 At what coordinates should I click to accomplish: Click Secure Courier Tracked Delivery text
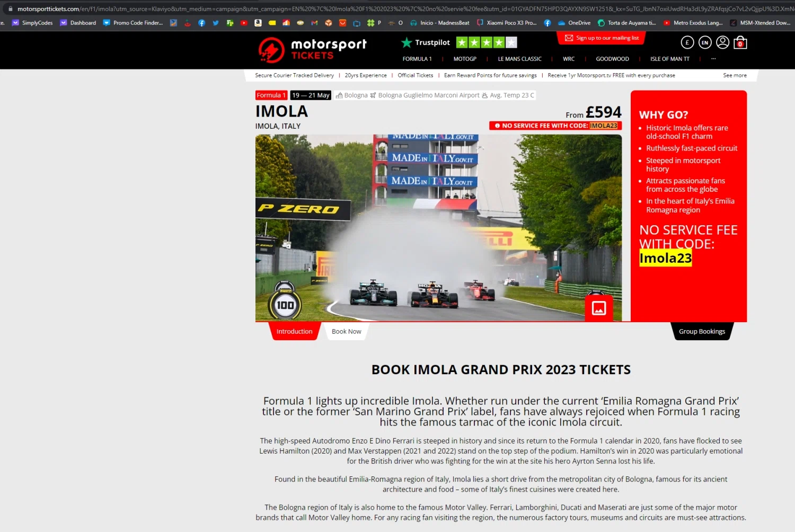coord(294,75)
